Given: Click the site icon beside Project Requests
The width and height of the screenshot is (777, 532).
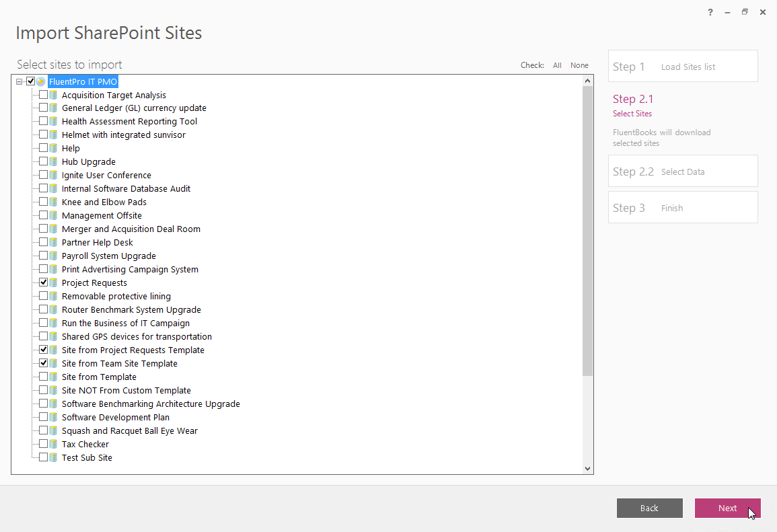Looking at the screenshot, I should click(x=54, y=282).
